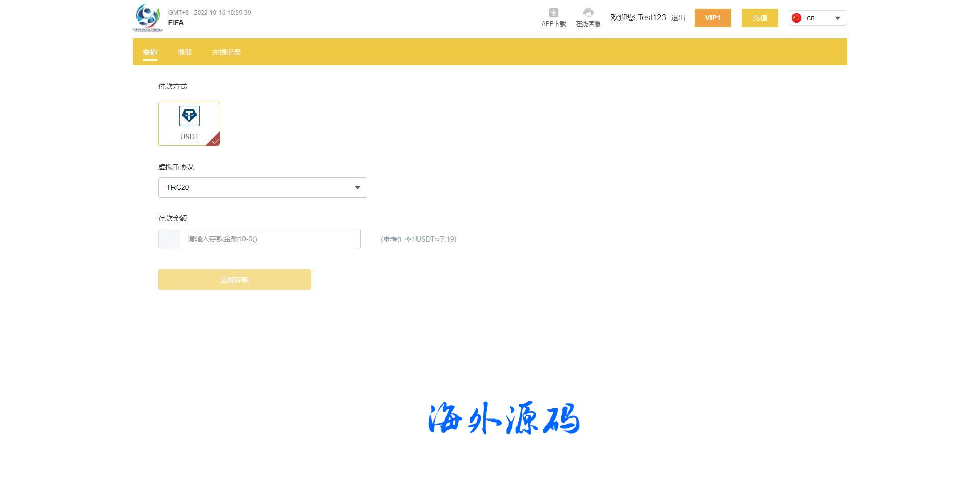Open the 充提记录 tab

pyautogui.click(x=226, y=52)
